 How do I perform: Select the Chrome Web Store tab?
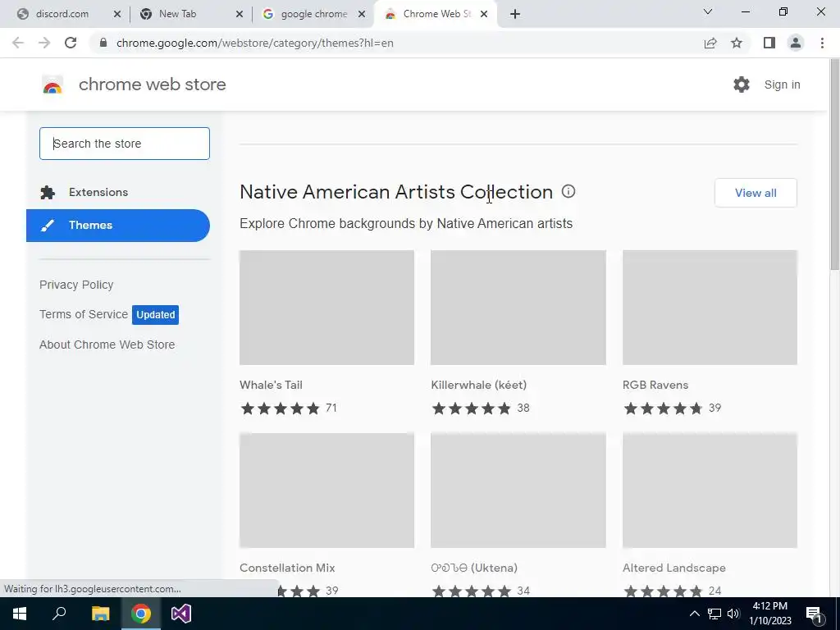pyautogui.click(x=436, y=14)
